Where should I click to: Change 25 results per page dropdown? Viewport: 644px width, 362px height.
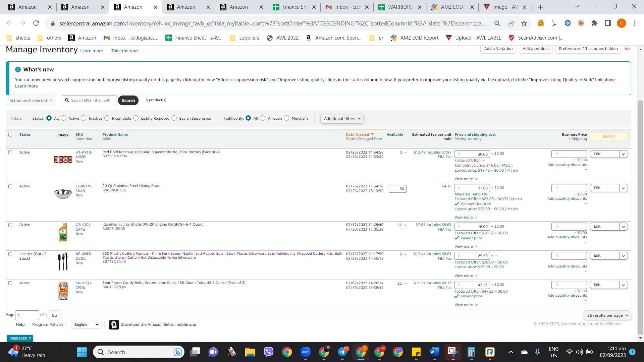pyautogui.click(x=607, y=315)
